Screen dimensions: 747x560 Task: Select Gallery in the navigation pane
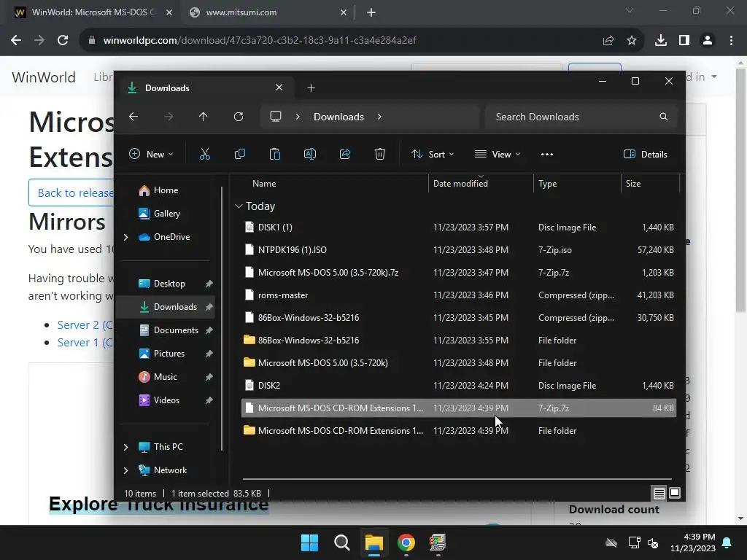point(167,214)
